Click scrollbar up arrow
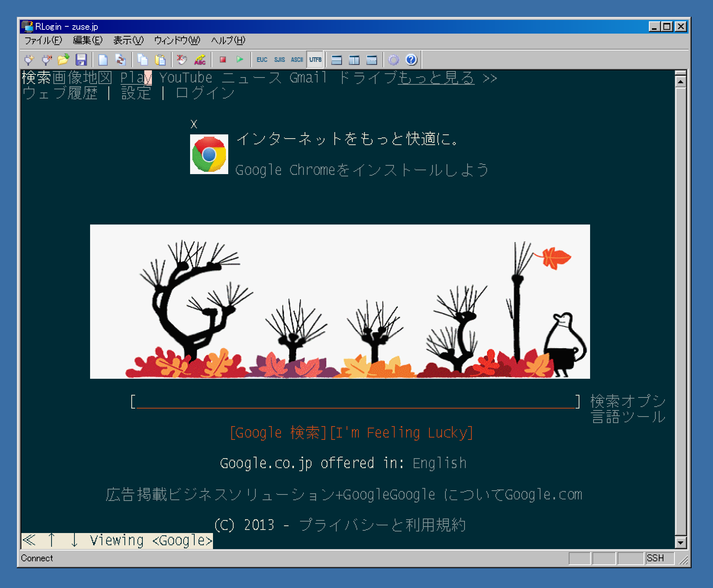 pyautogui.click(x=681, y=81)
